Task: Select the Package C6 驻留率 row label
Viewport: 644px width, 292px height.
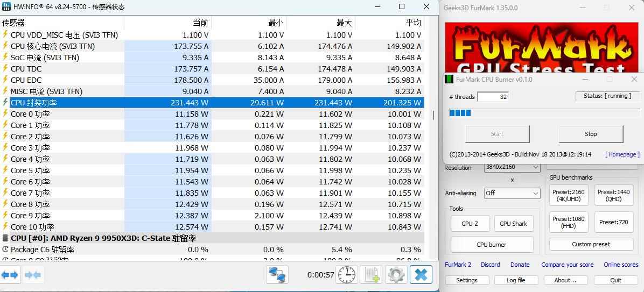Action: [43, 250]
